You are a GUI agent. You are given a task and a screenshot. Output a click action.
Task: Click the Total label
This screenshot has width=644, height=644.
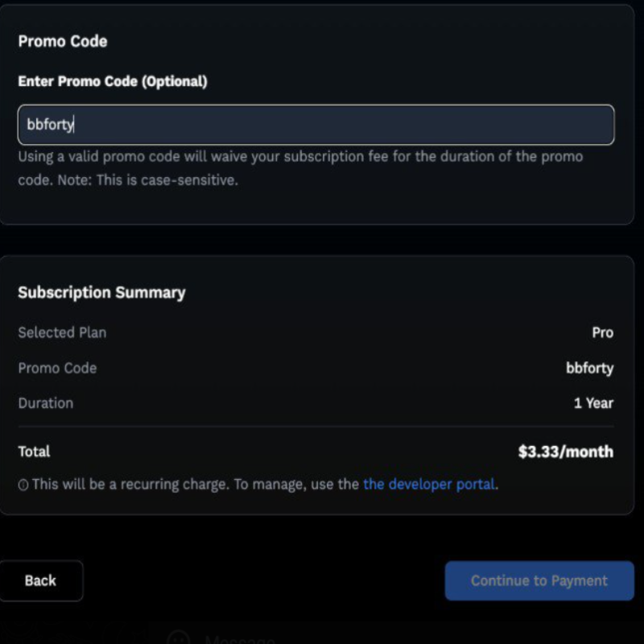(x=34, y=452)
